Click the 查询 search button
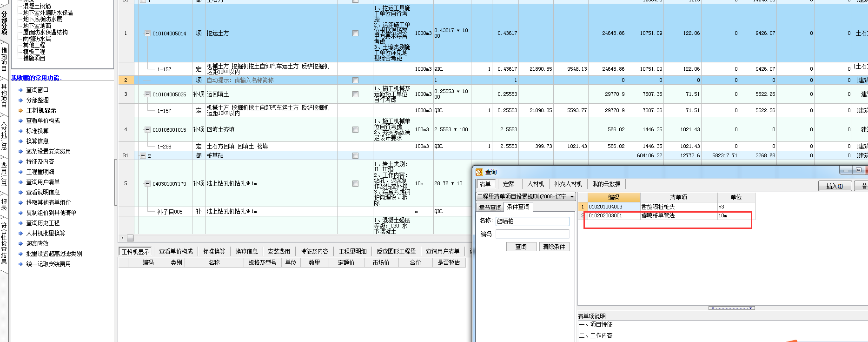868x342 pixels. 521,247
